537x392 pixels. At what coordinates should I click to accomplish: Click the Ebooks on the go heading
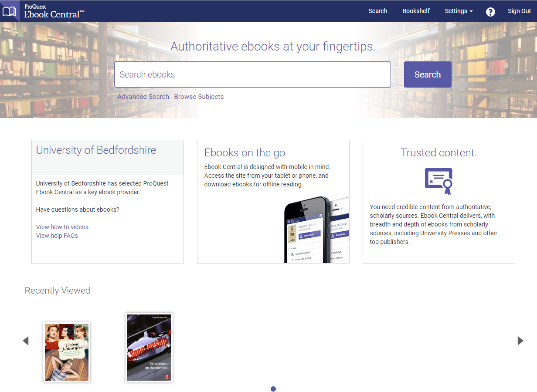(245, 153)
